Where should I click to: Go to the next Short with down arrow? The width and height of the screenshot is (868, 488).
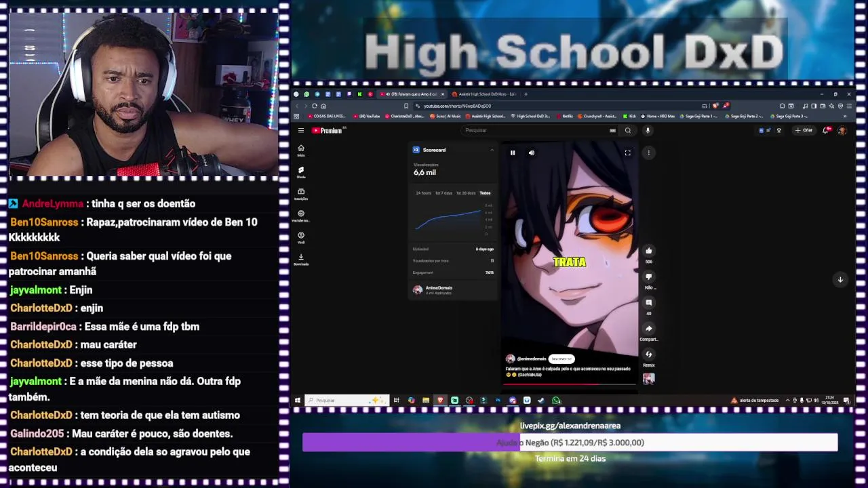point(840,279)
